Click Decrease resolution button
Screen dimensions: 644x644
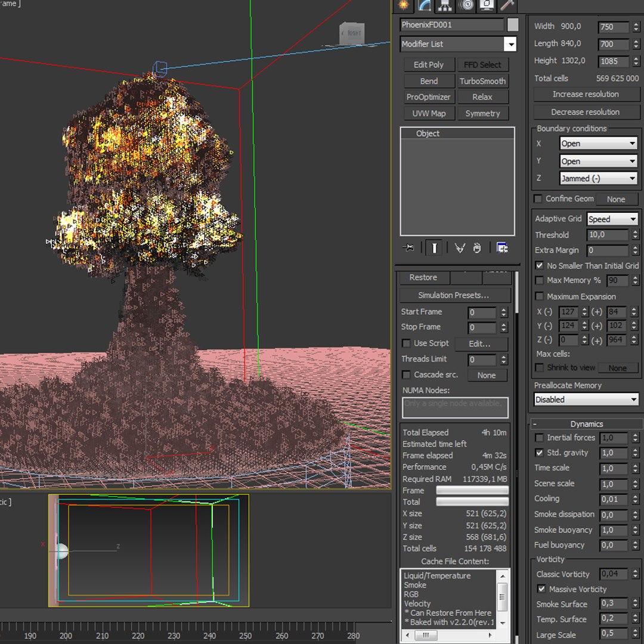click(x=586, y=112)
